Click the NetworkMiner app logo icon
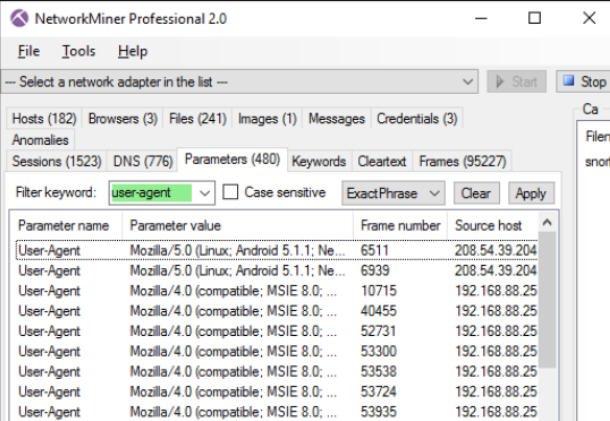This screenshot has width=610, height=421. tap(19, 19)
